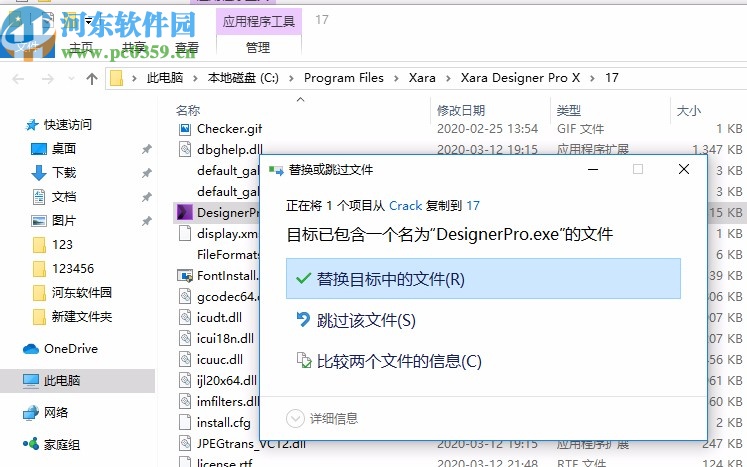Open the Crack source folder link
747x467 pixels.
click(405, 205)
